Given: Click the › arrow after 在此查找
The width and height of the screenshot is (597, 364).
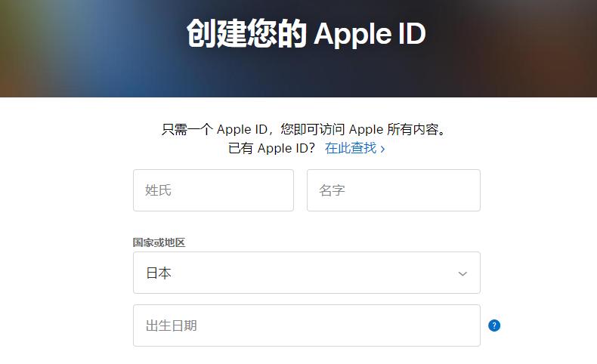Looking at the screenshot, I should (382, 149).
